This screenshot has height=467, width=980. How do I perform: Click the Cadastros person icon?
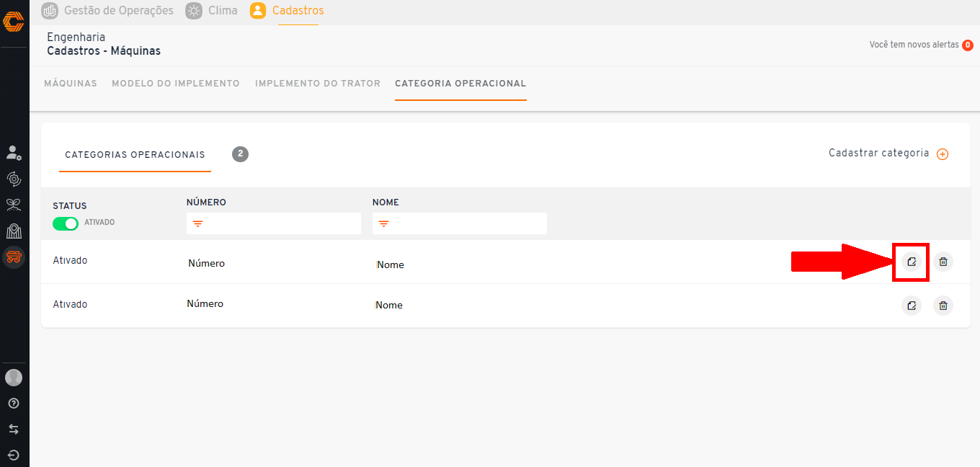(x=258, y=11)
